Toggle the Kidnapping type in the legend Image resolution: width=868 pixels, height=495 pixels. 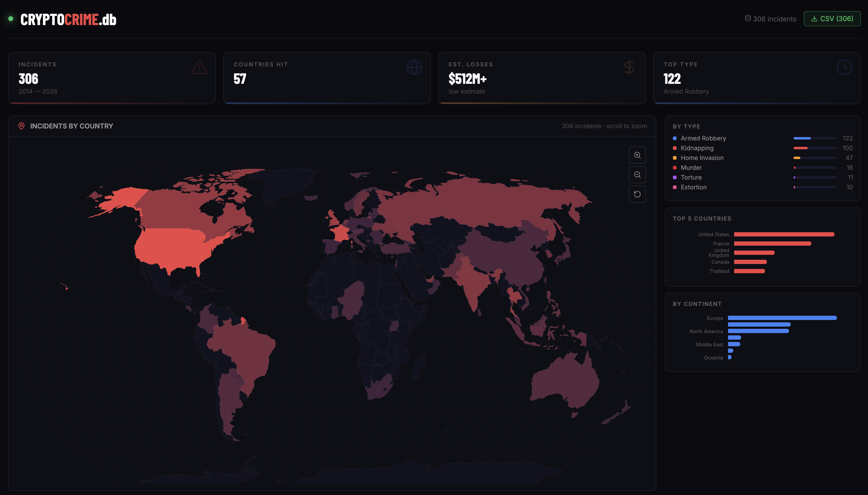click(x=697, y=148)
